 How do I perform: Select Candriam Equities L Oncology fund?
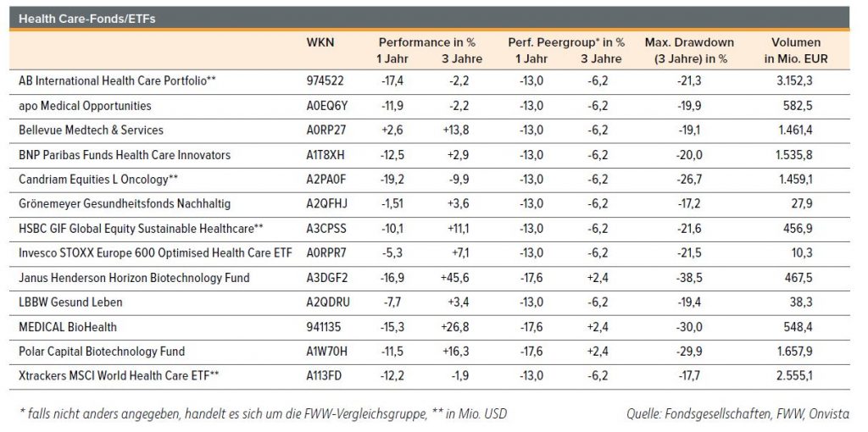[x=98, y=180]
